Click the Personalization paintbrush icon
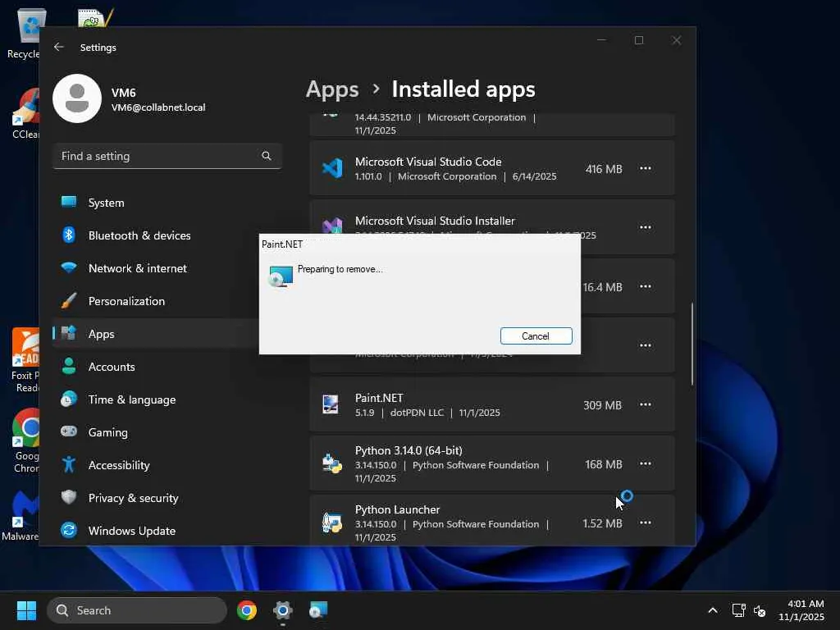This screenshot has height=630, width=840. [69, 300]
